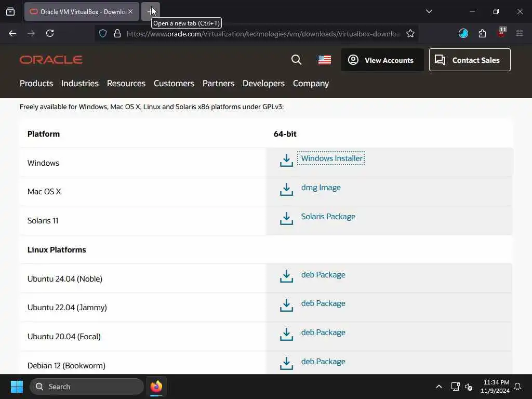Select the Oracle VM VirtualBox tab
532x399 pixels.
[82, 11]
